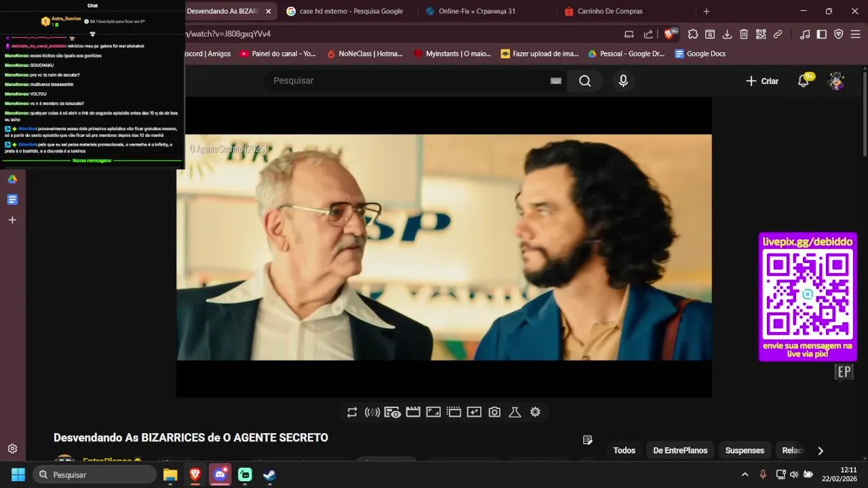Show more filter chips with right chevron
This screenshot has height=488, width=868.
tap(821, 450)
